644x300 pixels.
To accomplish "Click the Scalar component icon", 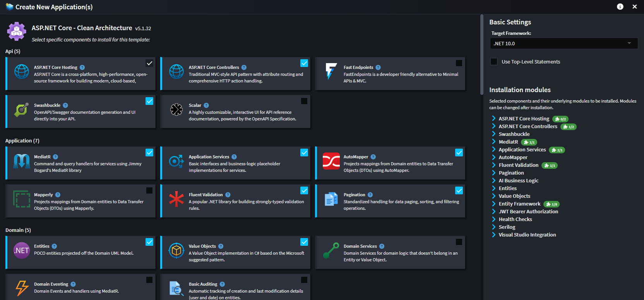I will (176, 110).
